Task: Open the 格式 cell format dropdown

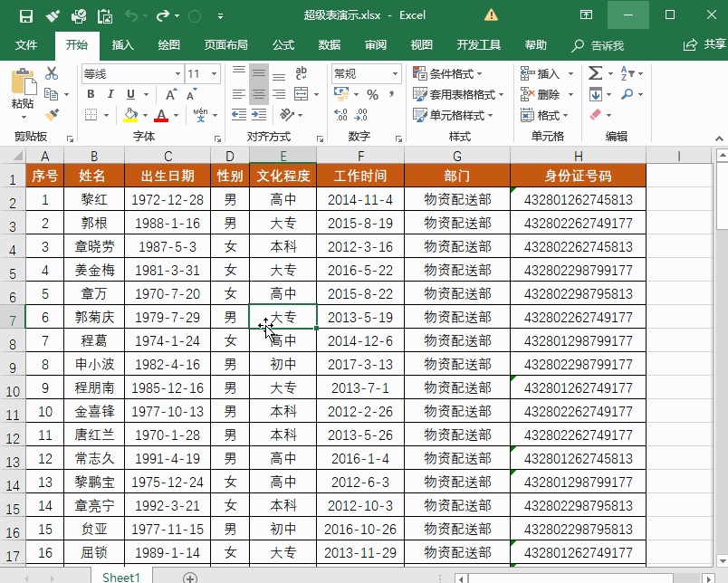Action: (x=544, y=115)
